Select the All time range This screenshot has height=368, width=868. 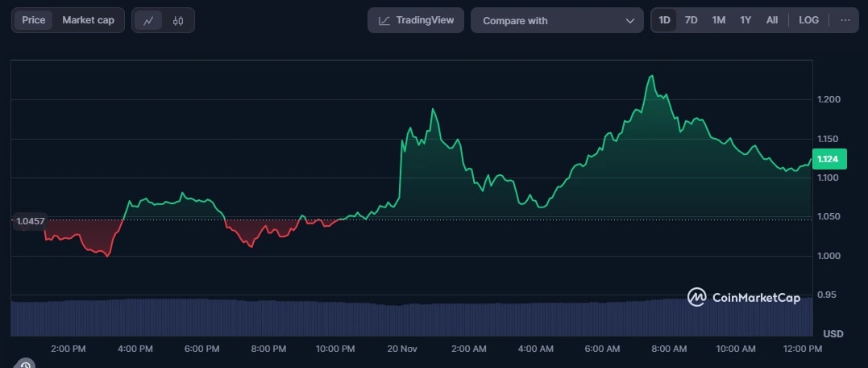[x=772, y=20]
